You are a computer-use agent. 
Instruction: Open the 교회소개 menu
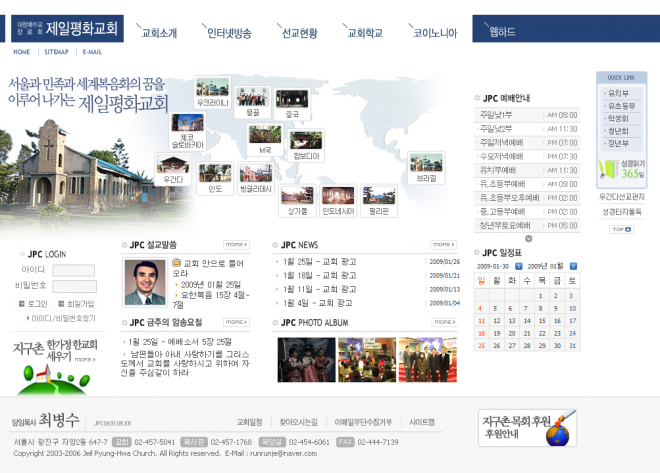pos(159,33)
